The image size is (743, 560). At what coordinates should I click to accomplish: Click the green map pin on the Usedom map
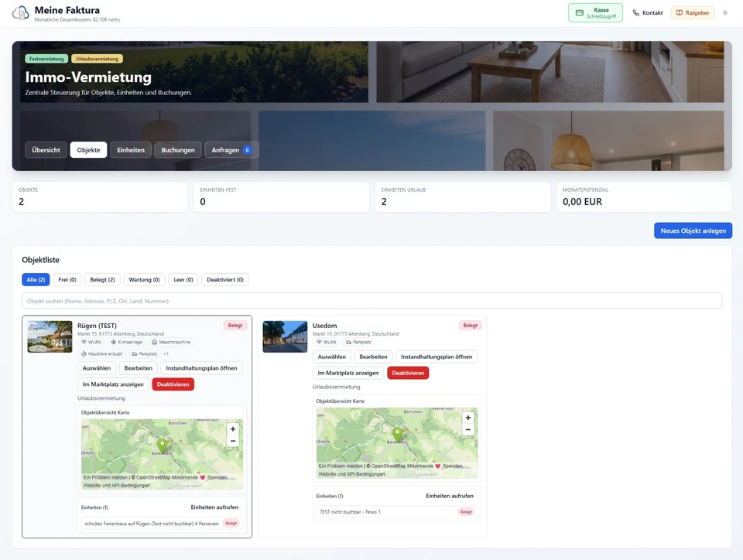point(398,434)
